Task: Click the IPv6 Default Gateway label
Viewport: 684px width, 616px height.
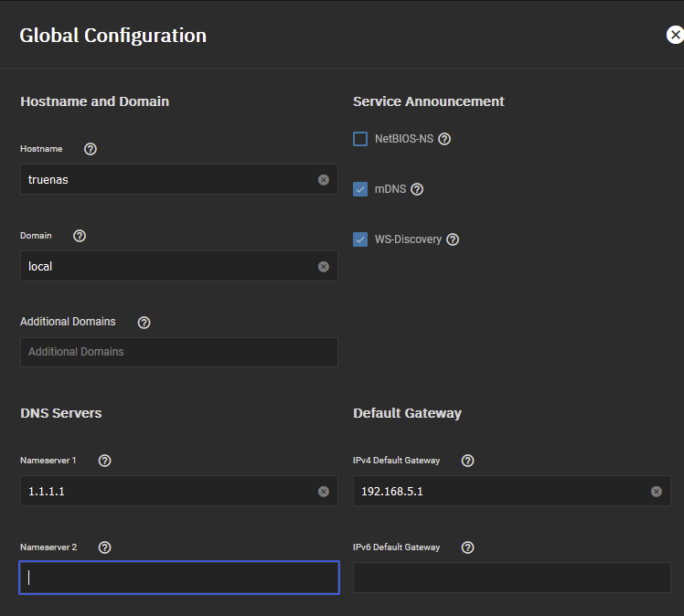Action: pos(396,547)
